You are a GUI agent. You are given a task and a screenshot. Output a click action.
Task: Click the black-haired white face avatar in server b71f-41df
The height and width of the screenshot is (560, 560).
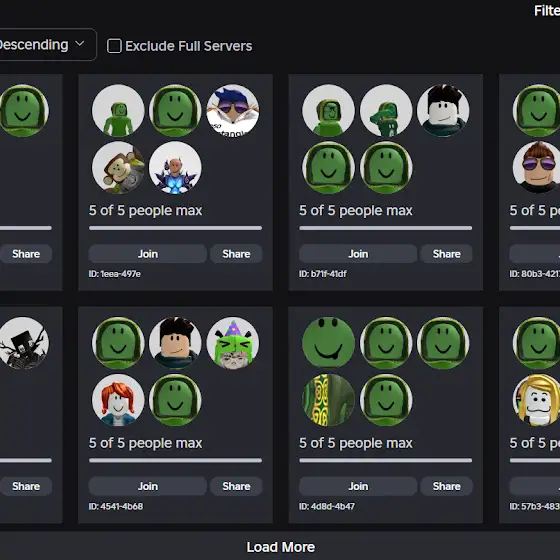pyautogui.click(x=443, y=110)
